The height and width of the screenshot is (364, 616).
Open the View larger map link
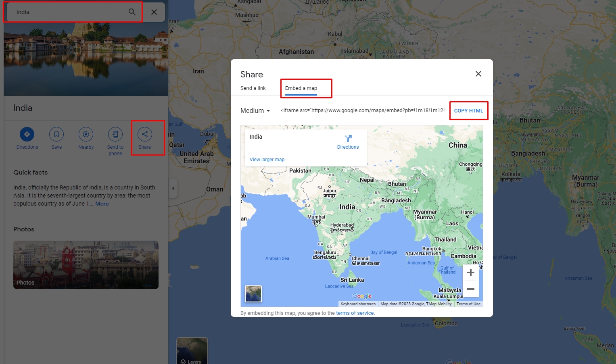pos(267,159)
